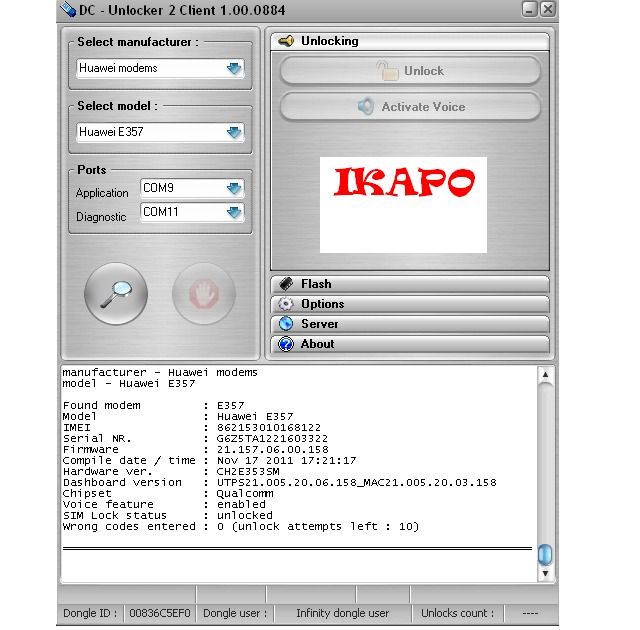
Task: Click the Unlocks count status label
Action: tap(458, 613)
